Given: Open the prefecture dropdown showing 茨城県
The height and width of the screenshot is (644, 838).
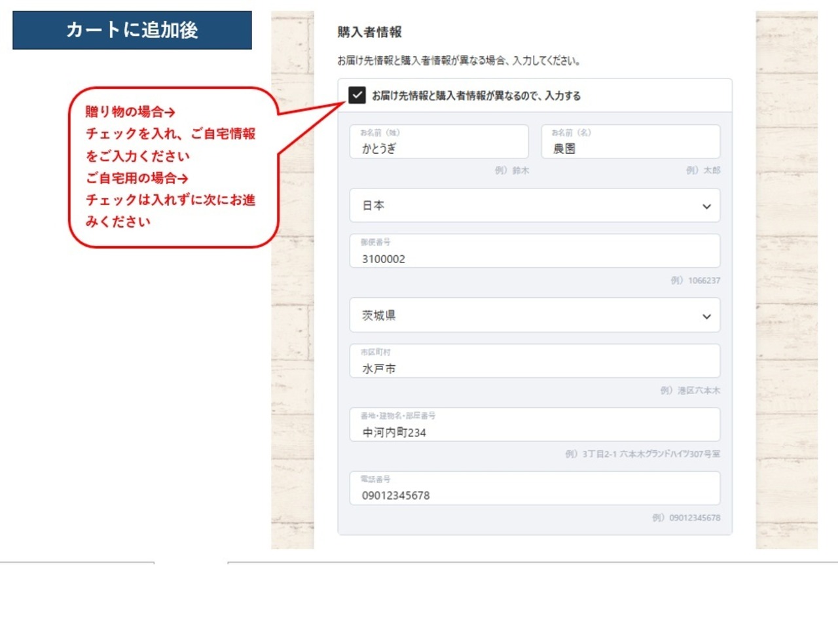Looking at the screenshot, I should (x=535, y=315).
